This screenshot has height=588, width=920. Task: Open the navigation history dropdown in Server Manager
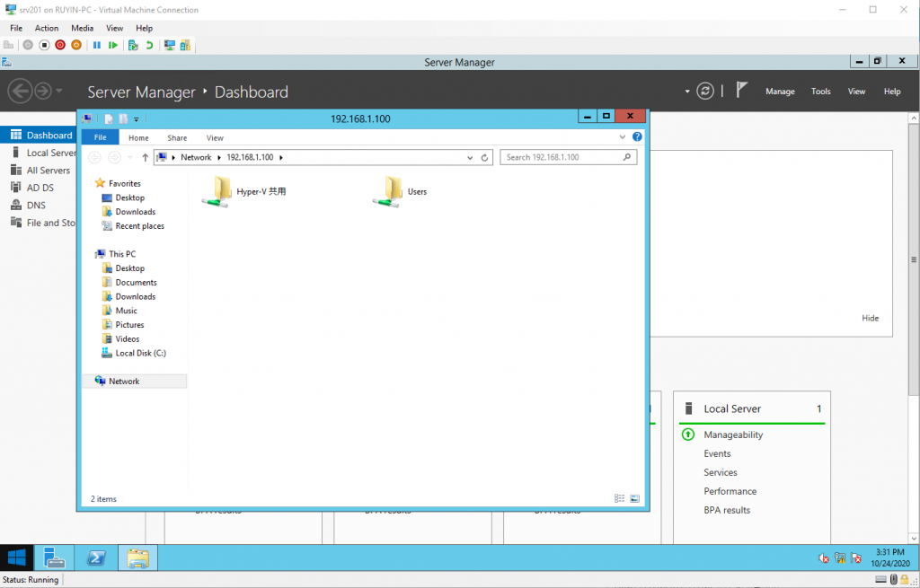(x=58, y=92)
